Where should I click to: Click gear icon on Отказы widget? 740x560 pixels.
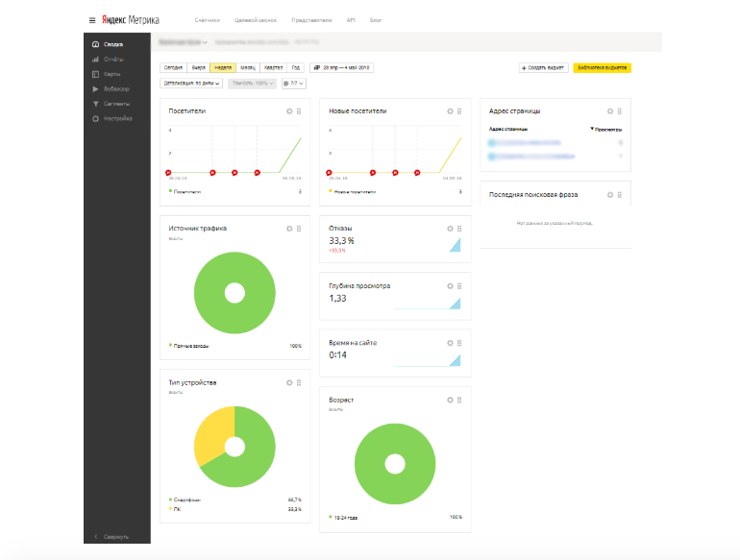tap(450, 229)
